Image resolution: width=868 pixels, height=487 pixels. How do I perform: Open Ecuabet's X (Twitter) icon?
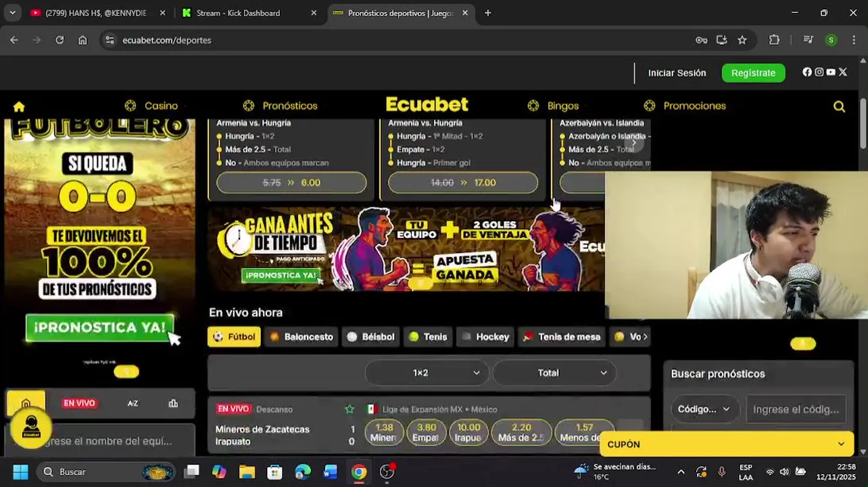click(843, 72)
